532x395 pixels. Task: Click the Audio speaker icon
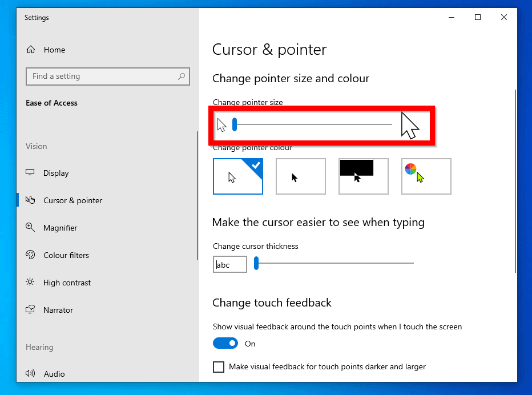coord(31,374)
